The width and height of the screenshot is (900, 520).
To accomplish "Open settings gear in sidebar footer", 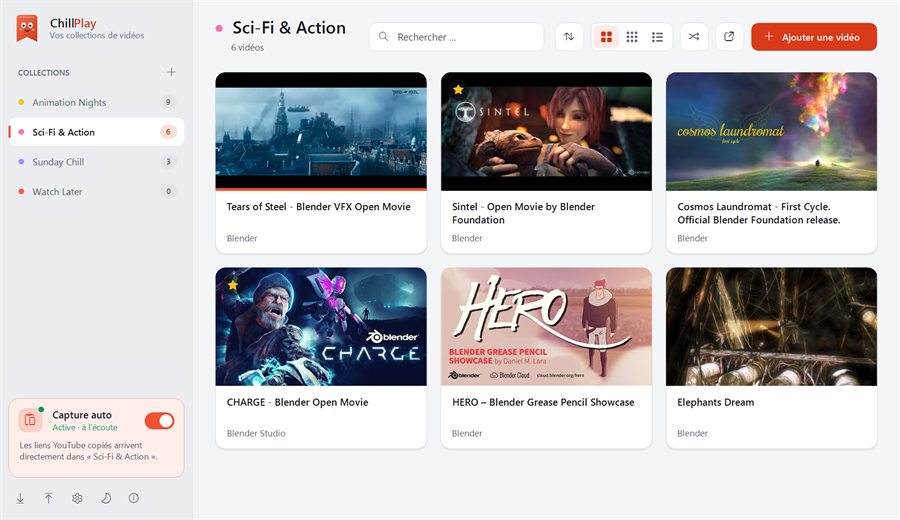I will point(77,498).
